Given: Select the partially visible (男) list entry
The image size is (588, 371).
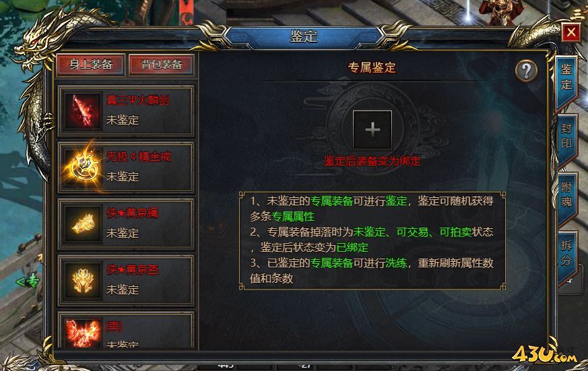Looking at the screenshot, I should (126, 330).
